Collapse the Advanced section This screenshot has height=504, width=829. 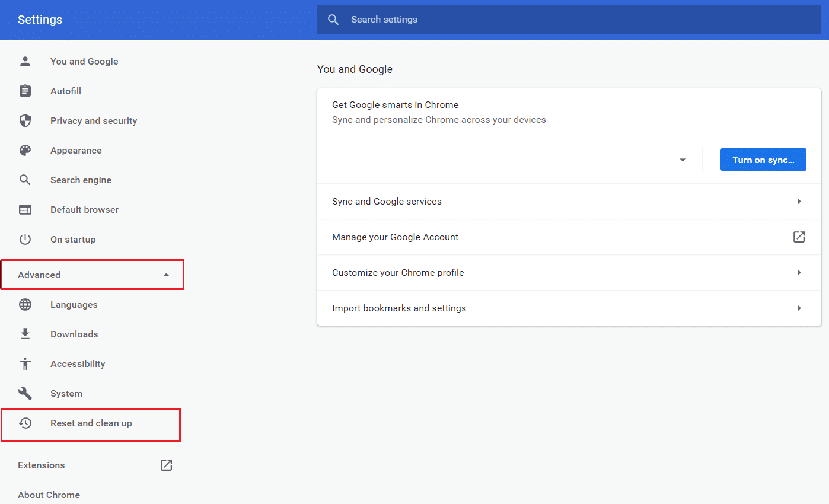click(x=93, y=275)
